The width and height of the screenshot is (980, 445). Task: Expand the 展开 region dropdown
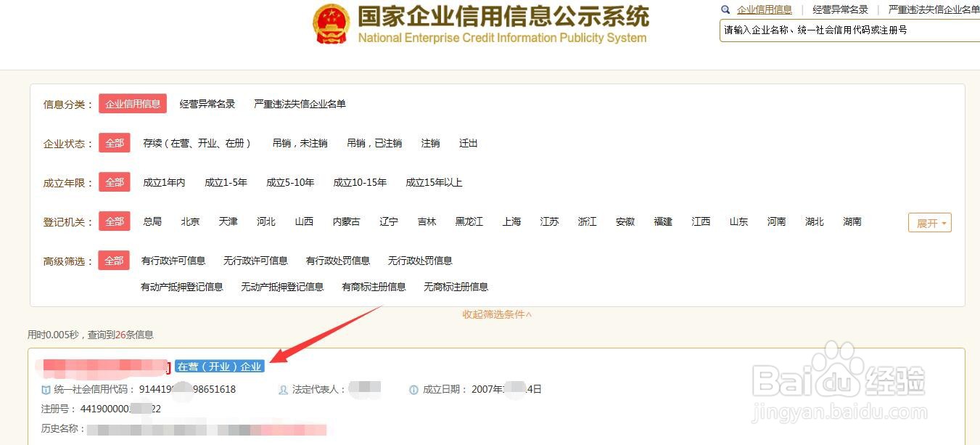click(929, 223)
